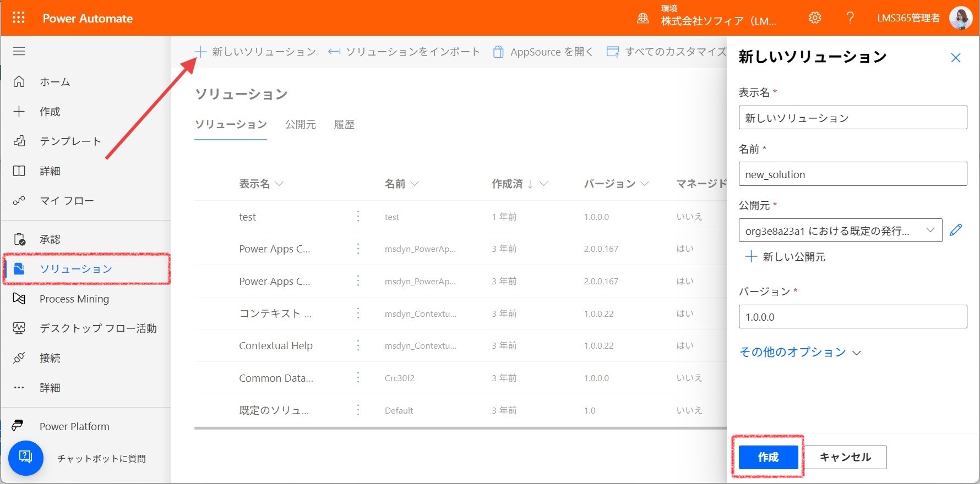Viewport: 980px width, 484px height.
Task: Open more options for the Contextual Help row
Action: click(x=358, y=345)
